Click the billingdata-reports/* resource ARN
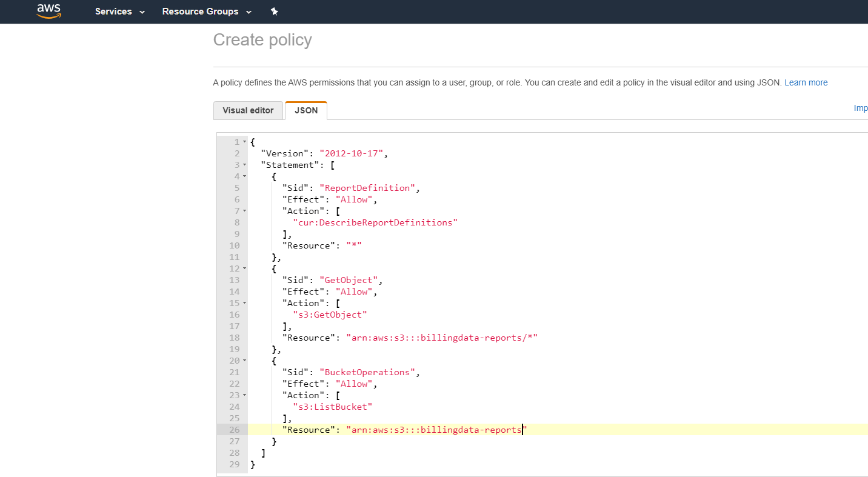Screen dimensions: 868x477 click(x=442, y=338)
